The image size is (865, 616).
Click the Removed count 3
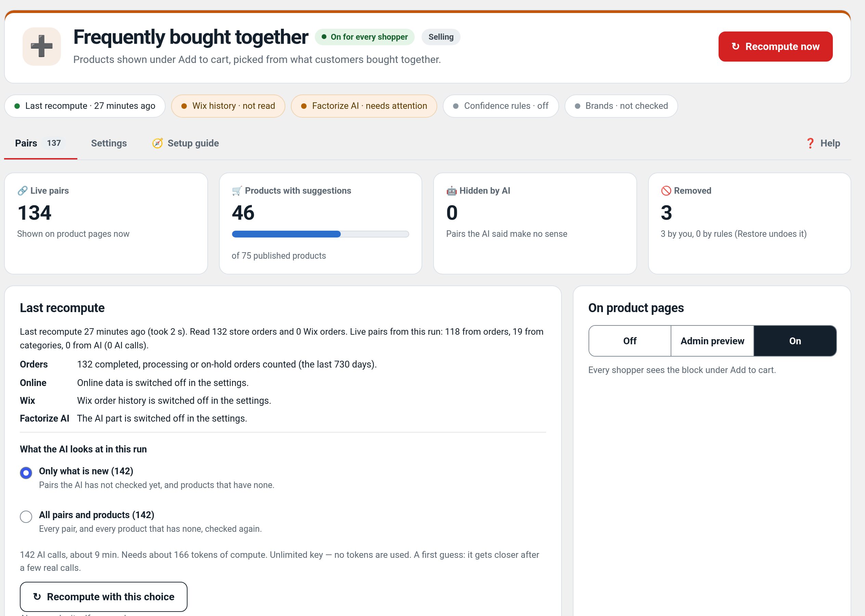666,213
